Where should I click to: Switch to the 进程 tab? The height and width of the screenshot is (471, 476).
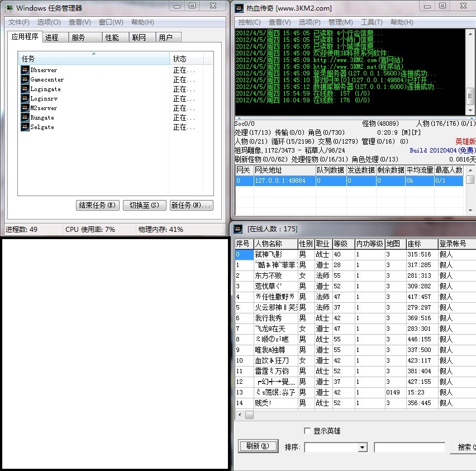coord(52,37)
